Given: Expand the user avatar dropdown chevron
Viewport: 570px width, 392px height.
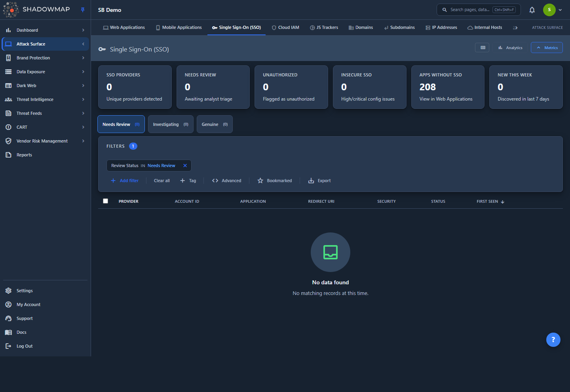Looking at the screenshot, I should [x=560, y=10].
